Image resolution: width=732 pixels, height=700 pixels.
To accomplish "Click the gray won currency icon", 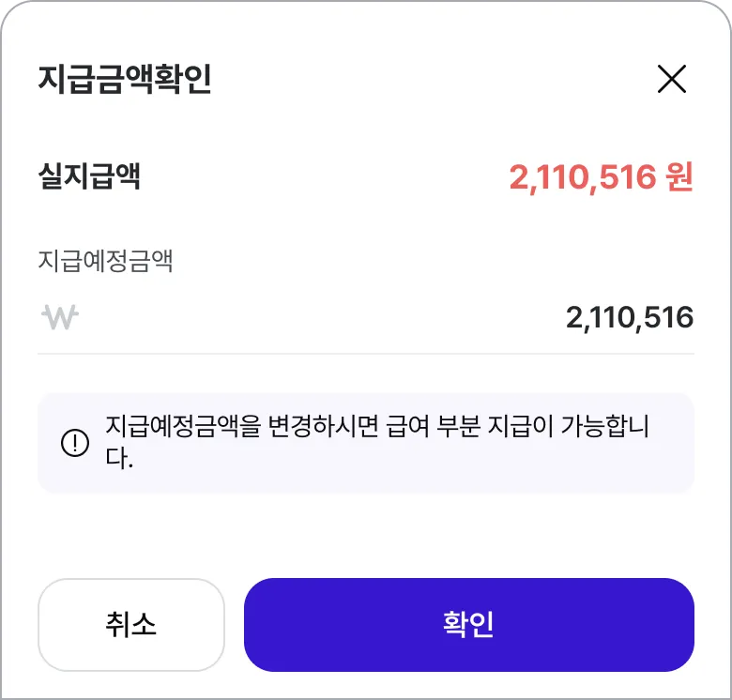I will 60,317.
